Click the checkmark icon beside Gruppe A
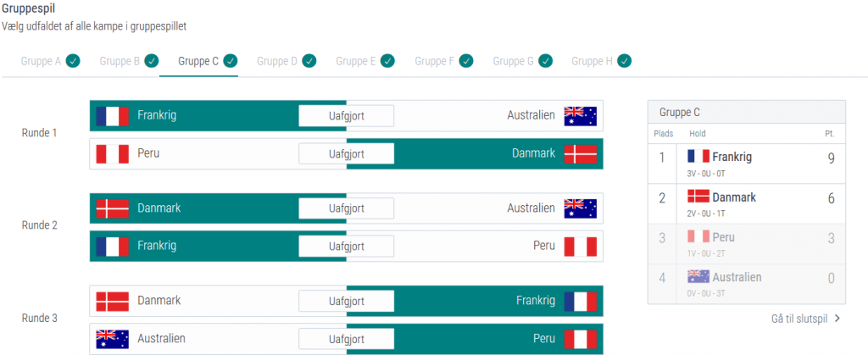Viewport: 868px width, 355px height. [74, 61]
